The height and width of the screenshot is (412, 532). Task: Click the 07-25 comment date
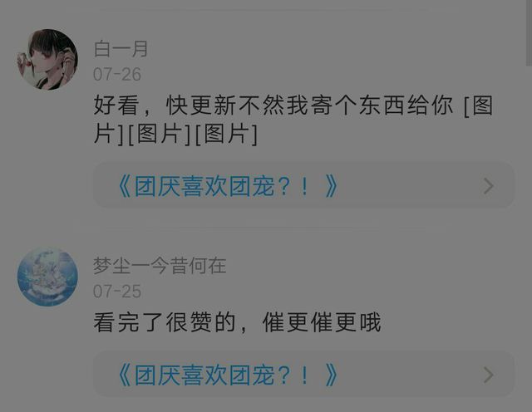point(117,292)
